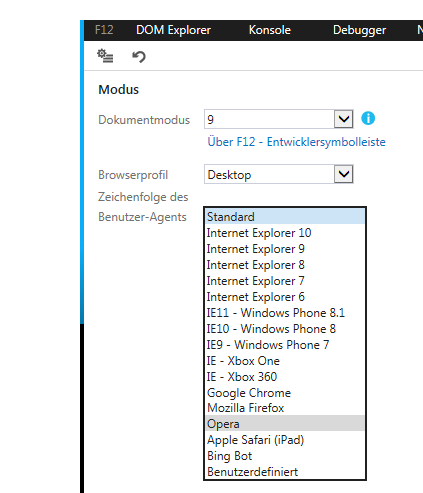
Task: Pick Mozilla Firefox from the list
Action: (x=285, y=408)
